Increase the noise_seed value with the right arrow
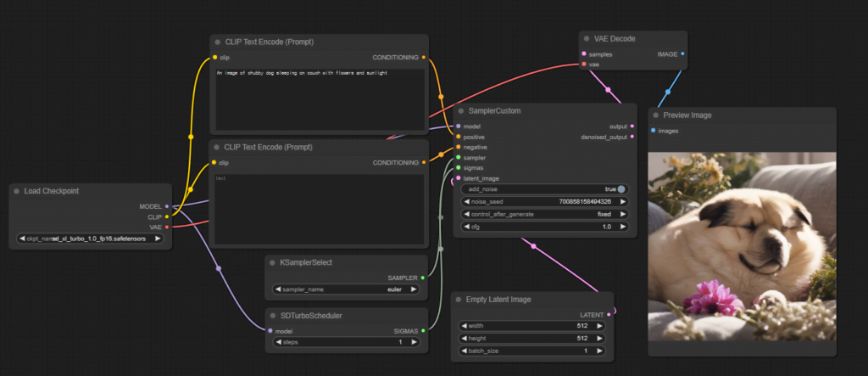 click(x=623, y=202)
